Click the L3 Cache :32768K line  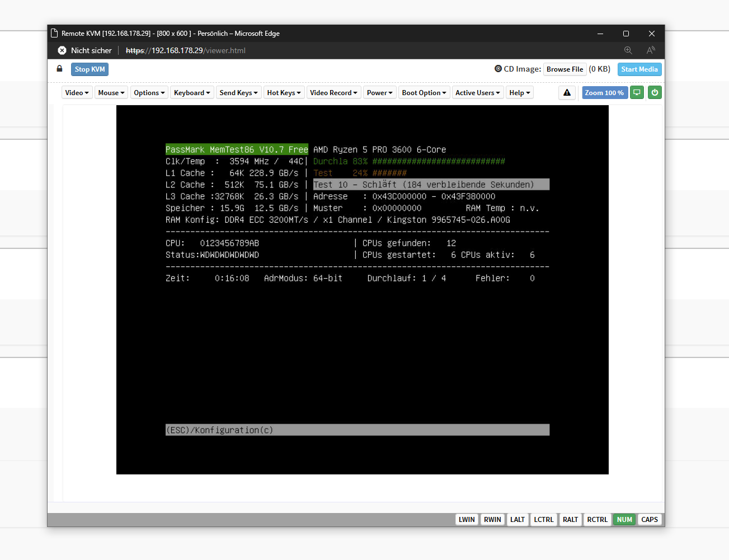pos(232,196)
